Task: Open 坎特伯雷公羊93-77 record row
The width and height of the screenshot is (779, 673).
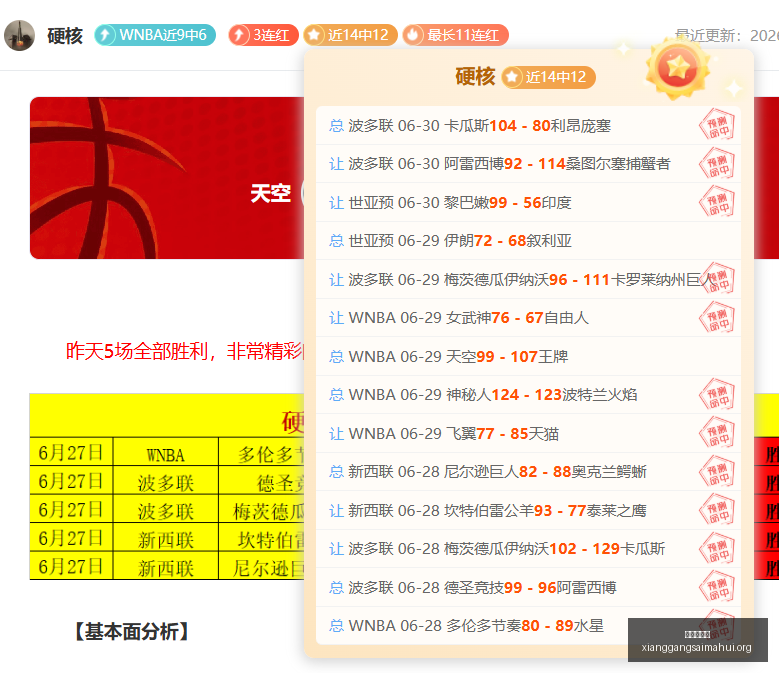Action: (x=528, y=511)
